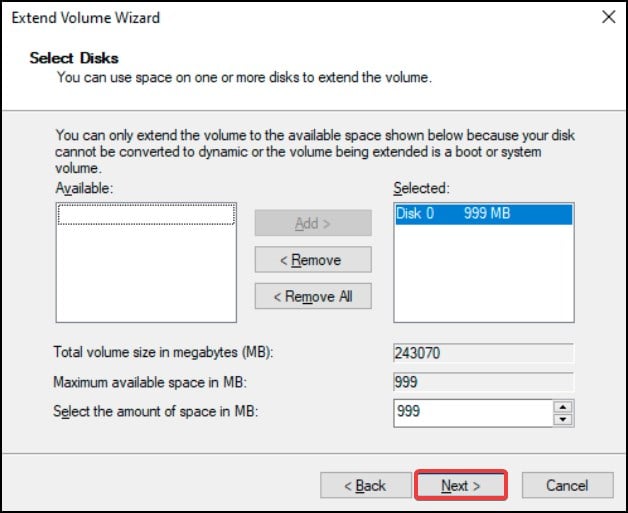This screenshot has height=513, width=628.
Task: Click the Select the amount of space label
Action: point(155,411)
